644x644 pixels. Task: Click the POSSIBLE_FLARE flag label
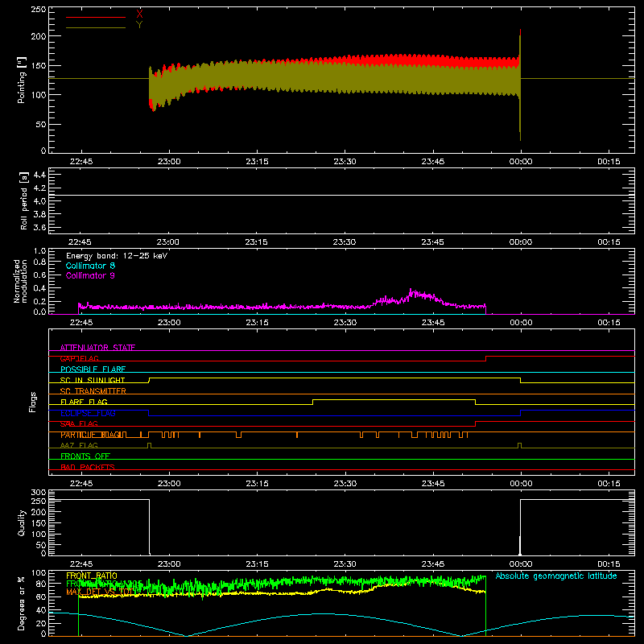pyautogui.click(x=93, y=369)
